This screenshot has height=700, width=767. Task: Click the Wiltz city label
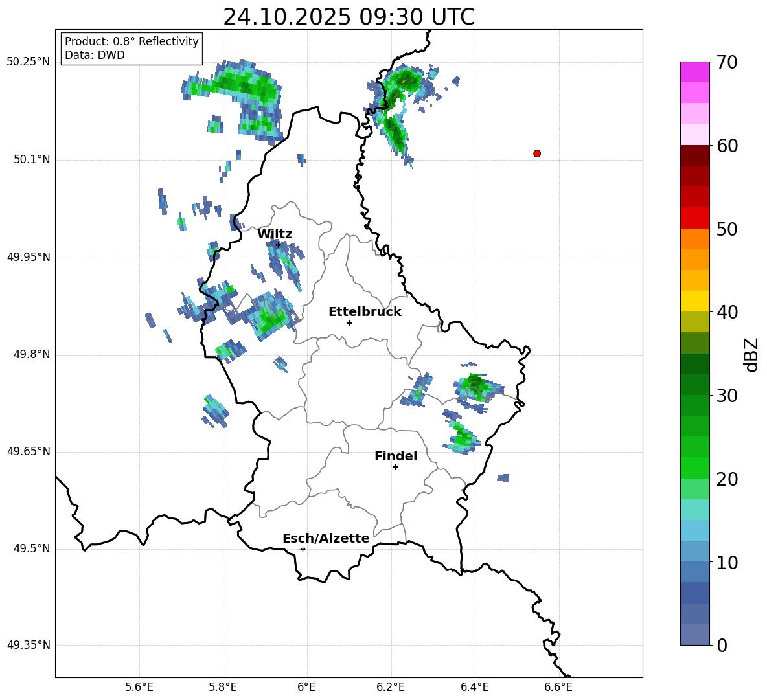point(275,234)
